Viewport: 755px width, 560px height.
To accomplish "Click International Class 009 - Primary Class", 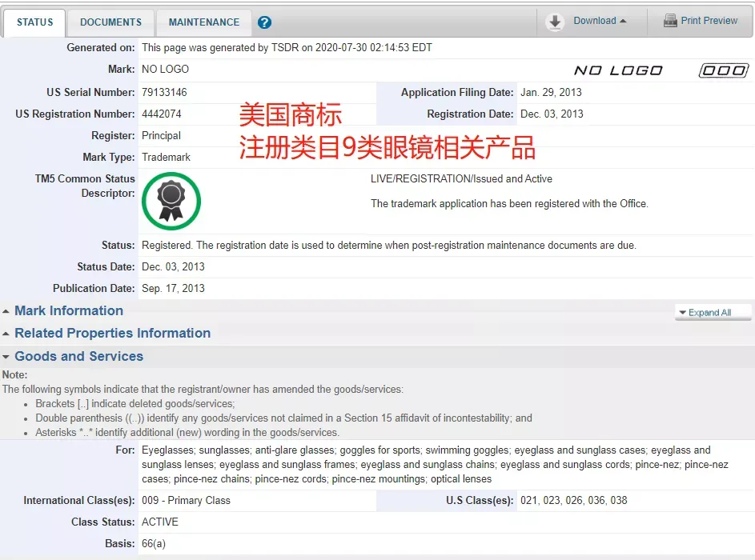I will point(186,500).
